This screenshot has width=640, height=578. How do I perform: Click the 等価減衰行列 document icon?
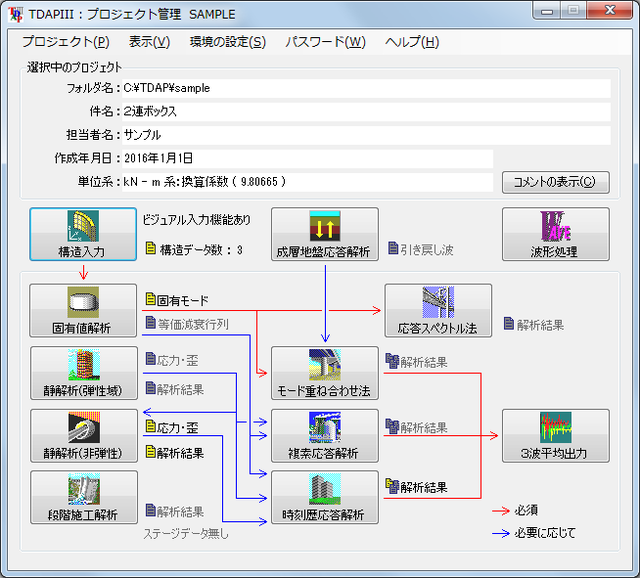click(x=151, y=323)
